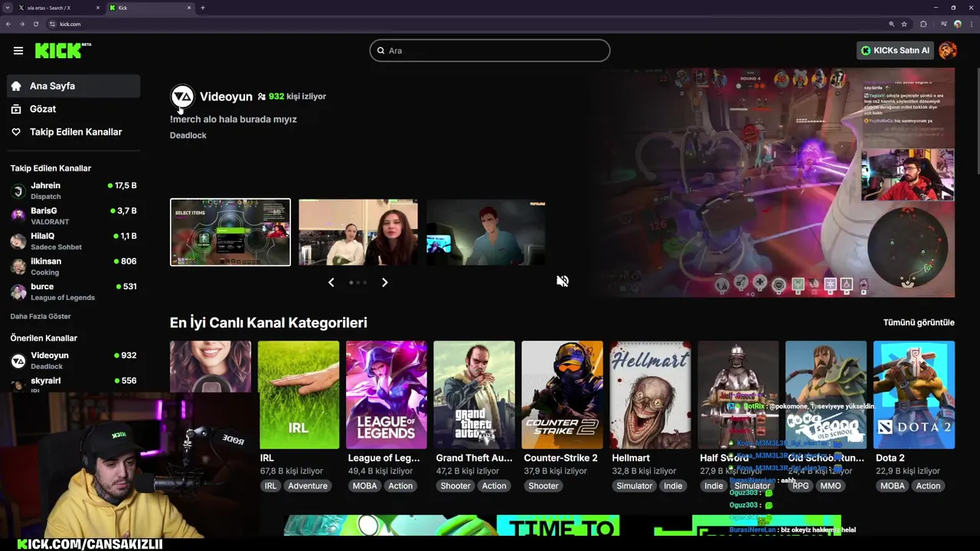Expand Daha Fazla Göster under followed channels
The width and height of the screenshot is (980, 551).
(x=41, y=316)
